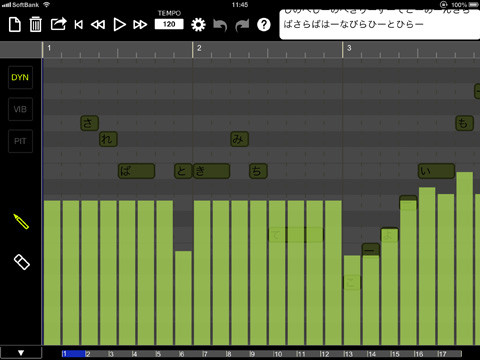Select the faded note labeled こ
Screen dimensions: 480x360
(352, 283)
